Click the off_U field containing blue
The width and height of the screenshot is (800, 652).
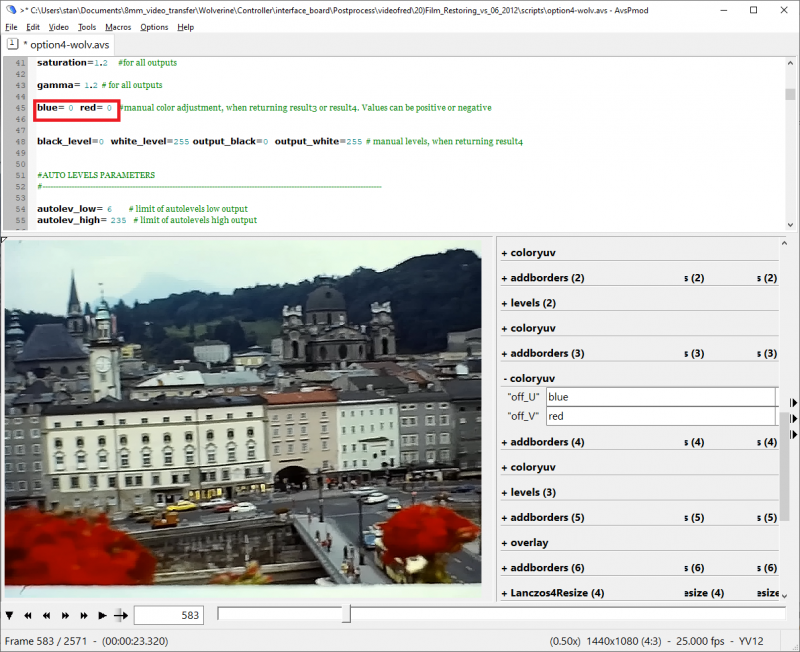point(661,397)
